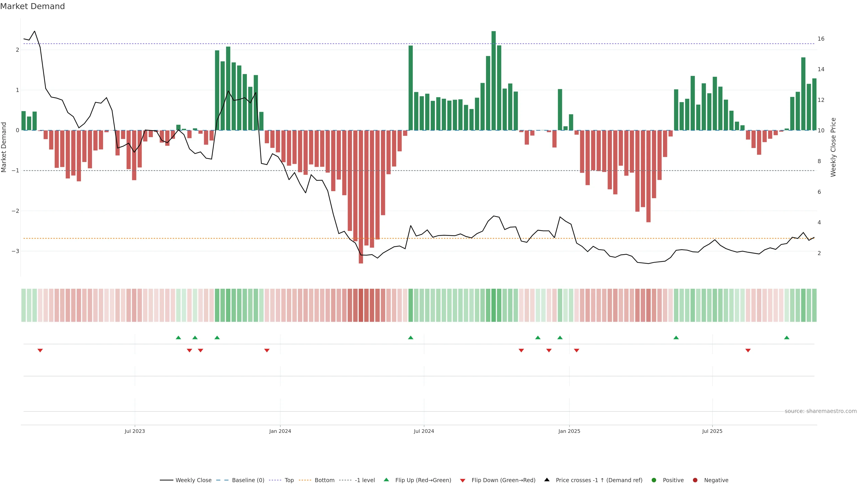Hide the Top dotted line series
The height and width of the screenshot is (488, 868).
[x=289, y=480]
